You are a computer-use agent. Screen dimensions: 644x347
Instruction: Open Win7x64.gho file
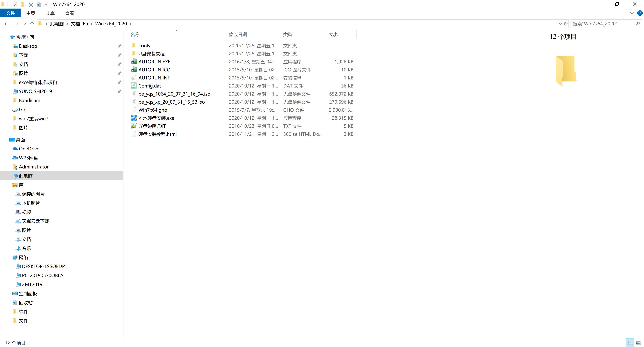153,110
